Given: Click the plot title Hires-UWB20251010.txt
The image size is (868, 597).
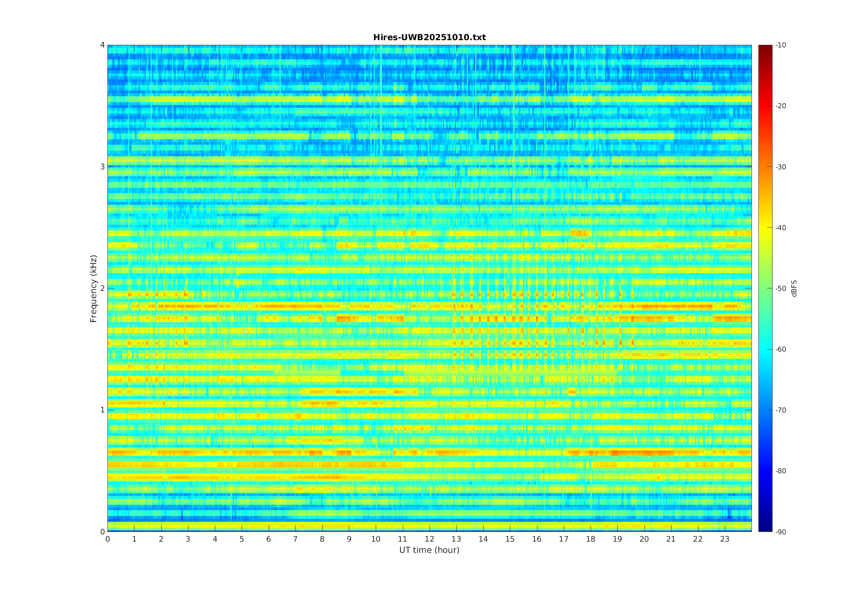Looking at the screenshot, I should pos(429,37).
